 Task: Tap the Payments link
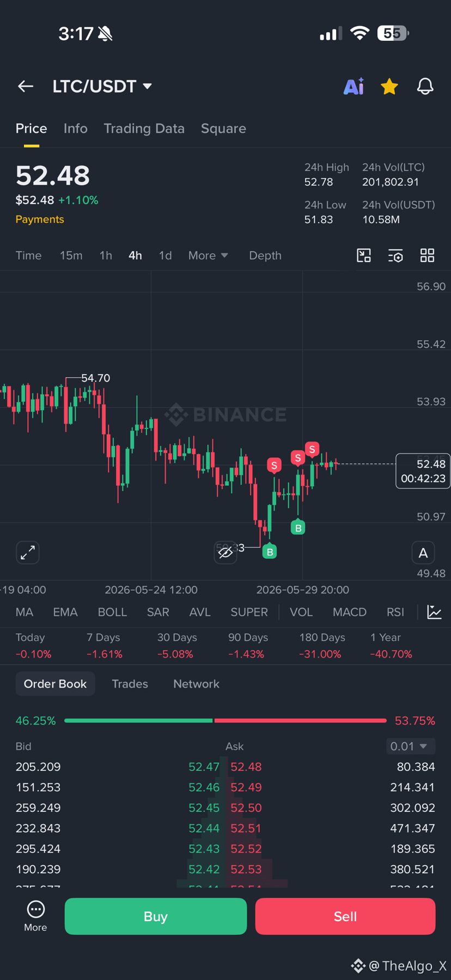click(40, 219)
